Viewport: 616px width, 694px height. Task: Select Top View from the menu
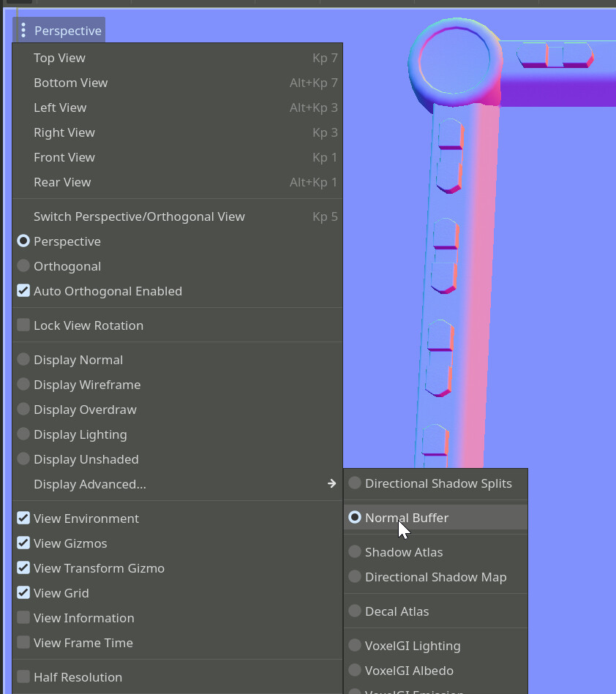59,58
